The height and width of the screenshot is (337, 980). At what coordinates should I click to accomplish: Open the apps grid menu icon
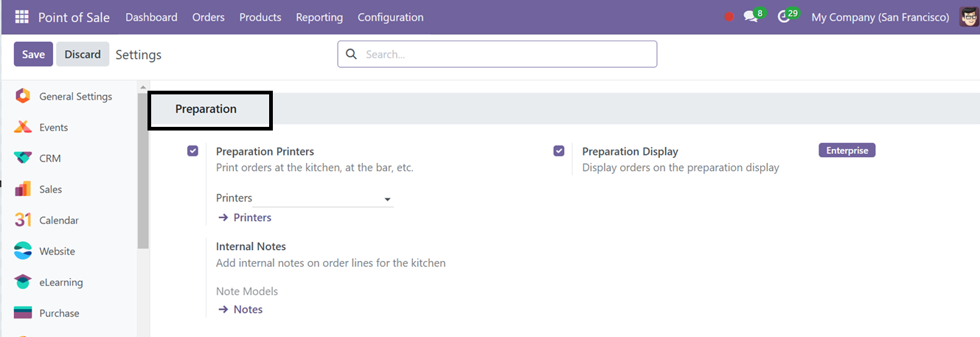22,17
